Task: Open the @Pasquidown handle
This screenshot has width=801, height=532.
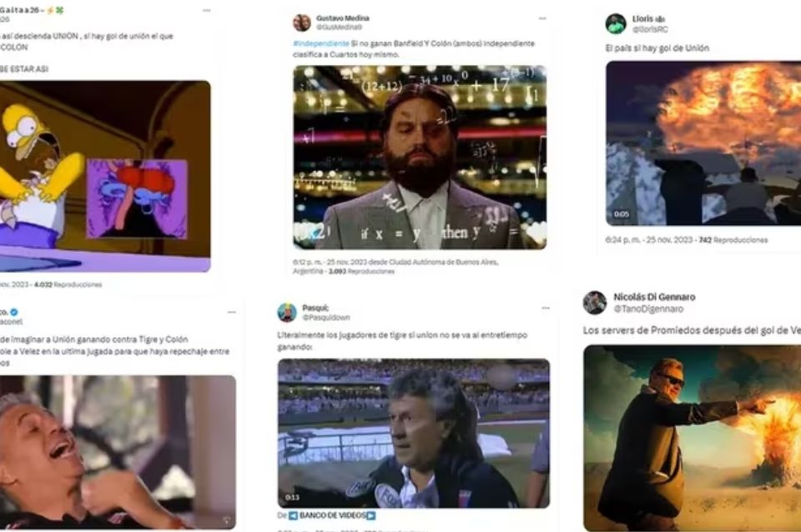Action: tap(326, 318)
